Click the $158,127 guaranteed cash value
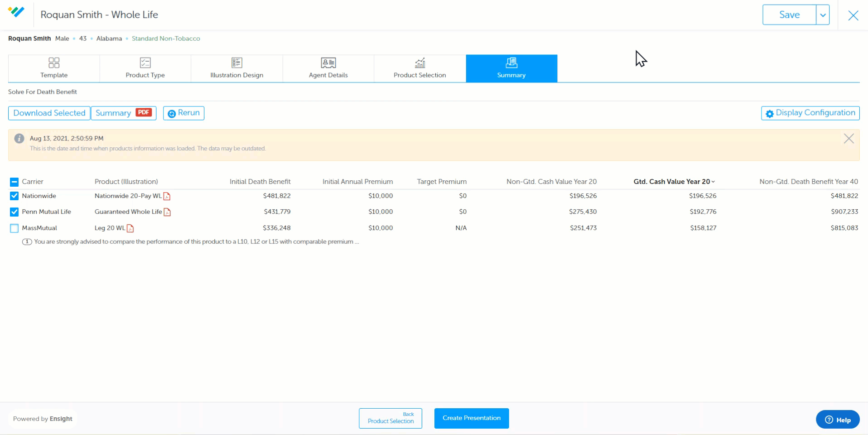868x435 pixels. [x=703, y=228]
